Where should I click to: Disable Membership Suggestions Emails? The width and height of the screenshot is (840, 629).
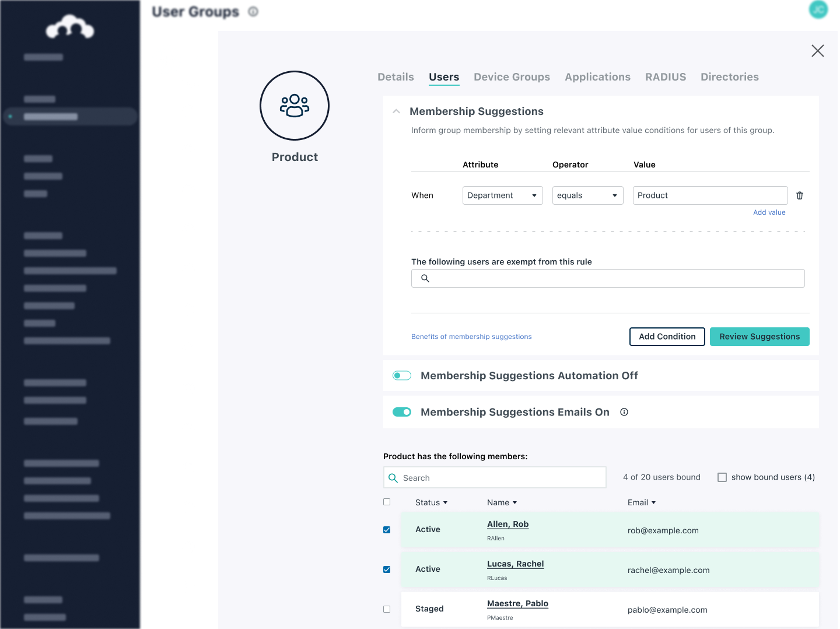pyautogui.click(x=402, y=411)
